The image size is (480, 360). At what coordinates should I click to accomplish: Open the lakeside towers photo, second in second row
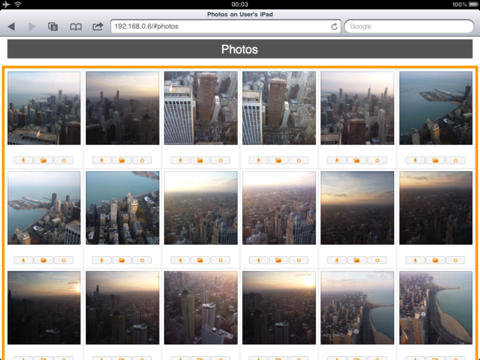coord(122,208)
